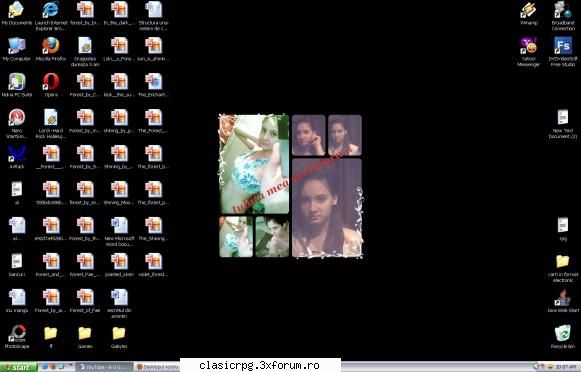Select the Forest_and_ image file
Image resolution: width=581 pixels, height=372 pixels.
(x=51, y=265)
